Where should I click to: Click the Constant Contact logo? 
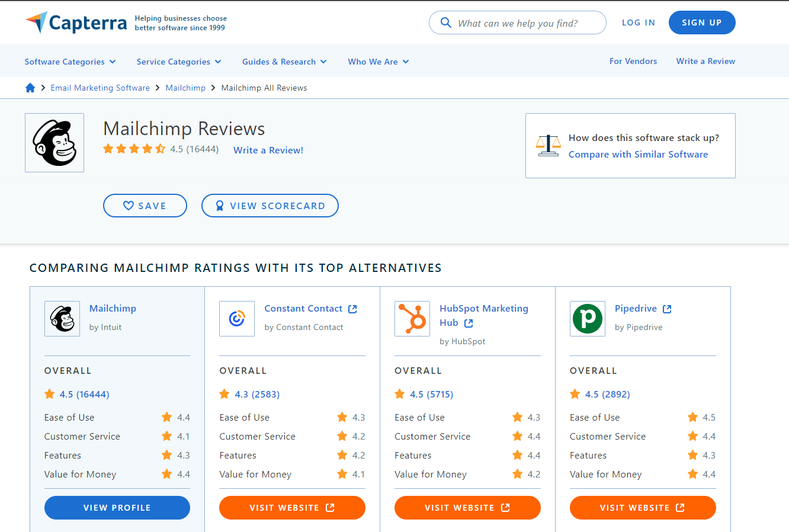pos(237,319)
